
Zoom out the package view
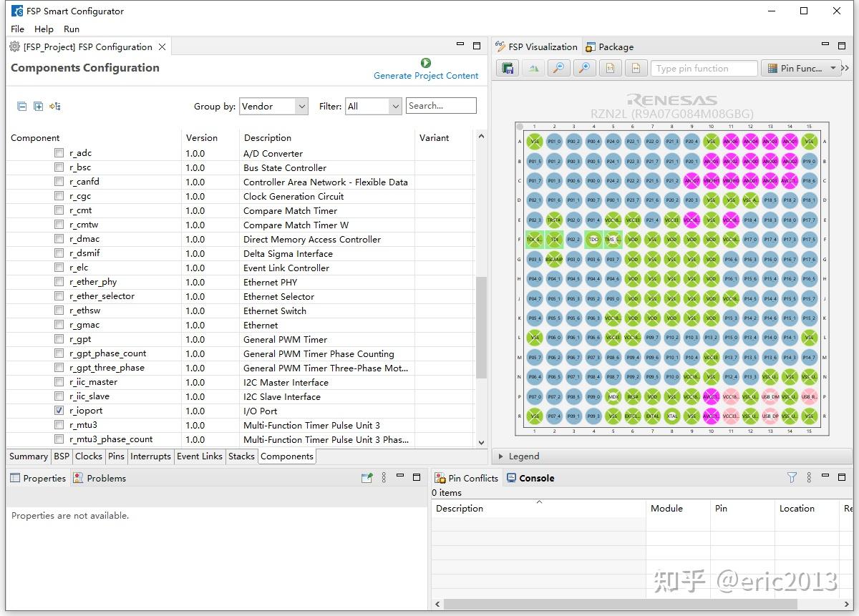pyautogui.click(x=558, y=68)
